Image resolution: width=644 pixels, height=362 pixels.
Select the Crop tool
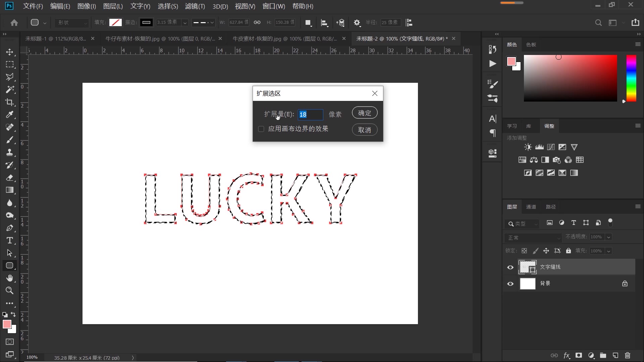pos(9,102)
